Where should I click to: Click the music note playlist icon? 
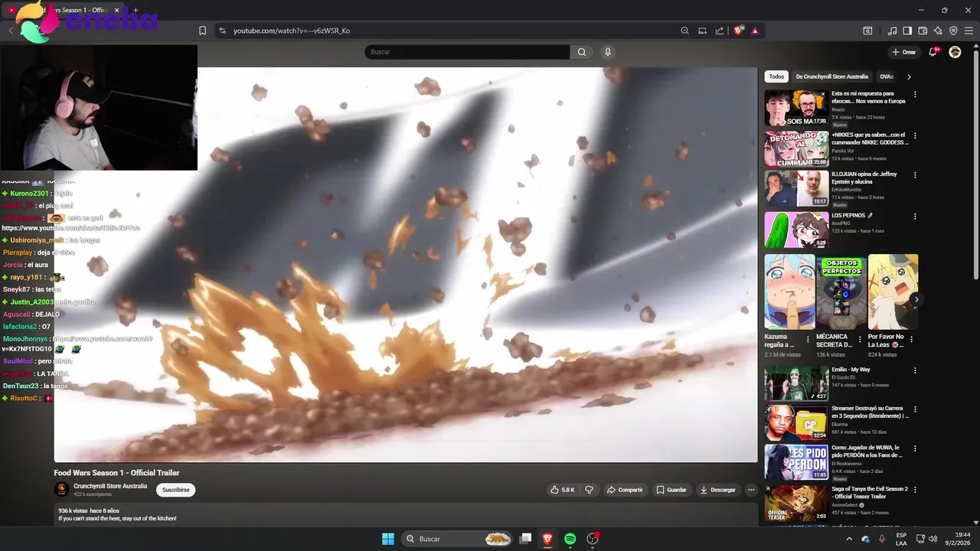click(892, 31)
